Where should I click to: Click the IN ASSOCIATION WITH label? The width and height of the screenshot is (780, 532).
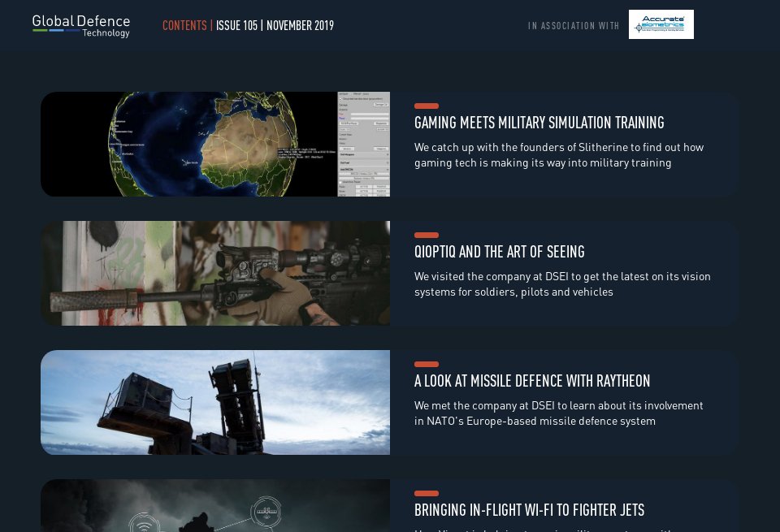[x=573, y=26]
